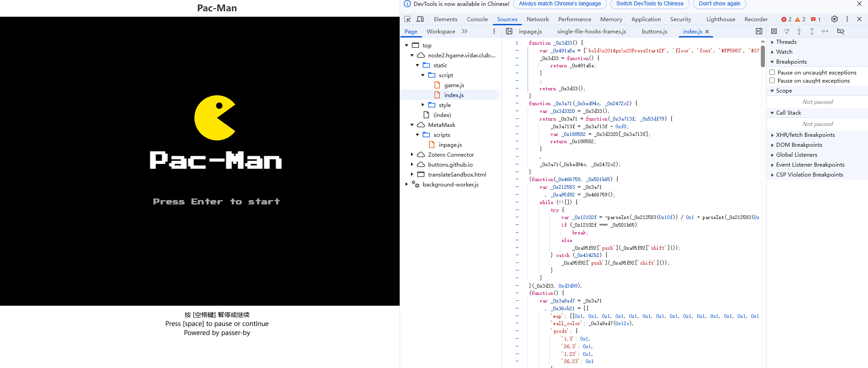Open inpage.js under MetaMask scripts
This screenshot has height=368, width=868.
coord(450,144)
